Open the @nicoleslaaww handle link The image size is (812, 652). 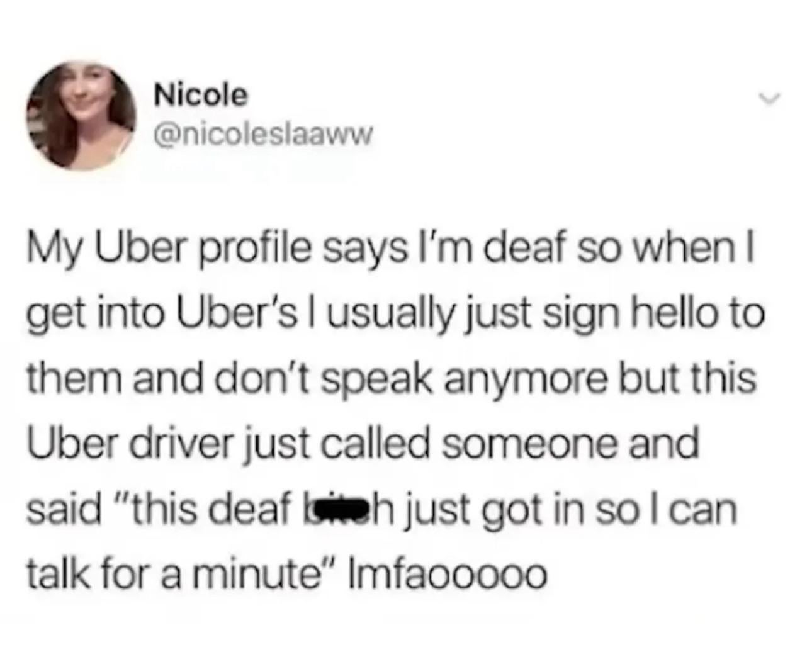pos(264,133)
